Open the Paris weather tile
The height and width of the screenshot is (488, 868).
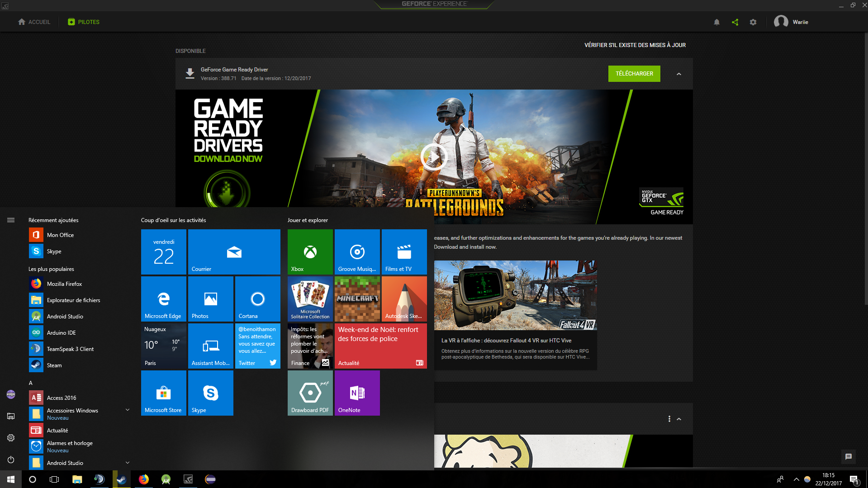pos(164,346)
